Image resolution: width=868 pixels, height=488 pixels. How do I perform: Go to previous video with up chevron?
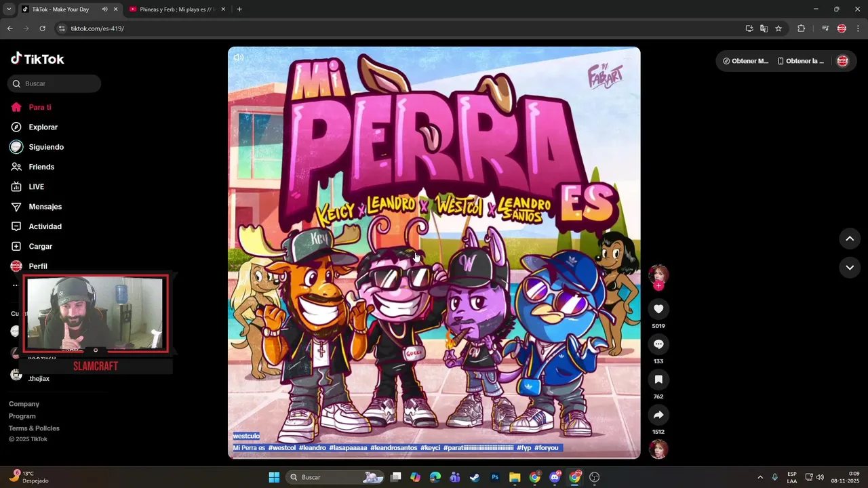(850, 239)
